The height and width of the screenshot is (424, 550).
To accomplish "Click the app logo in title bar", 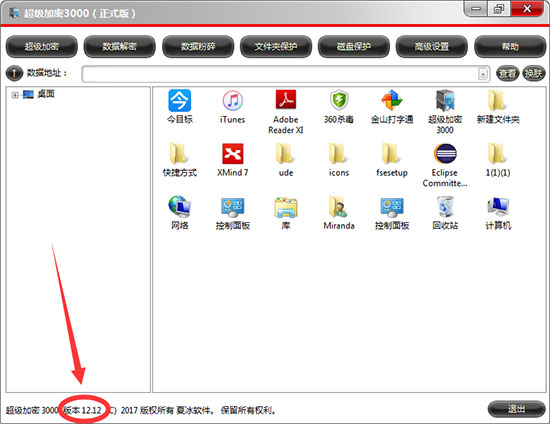I will pyautogui.click(x=14, y=13).
